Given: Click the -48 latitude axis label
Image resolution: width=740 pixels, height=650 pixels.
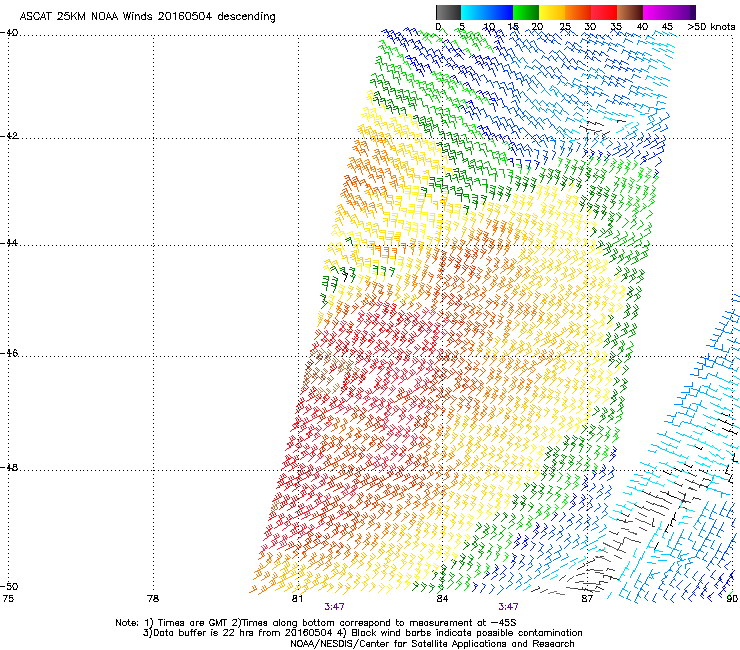Looking at the screenshot, I should click(9, 467).
